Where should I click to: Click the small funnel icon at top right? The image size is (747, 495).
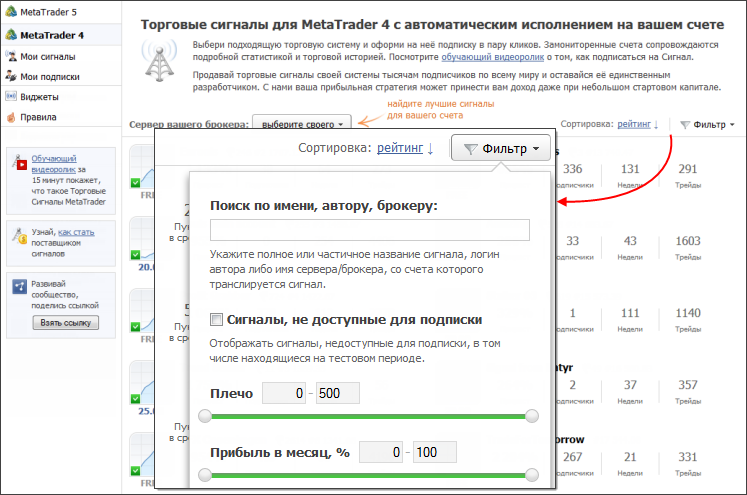[x=685, y=125]
